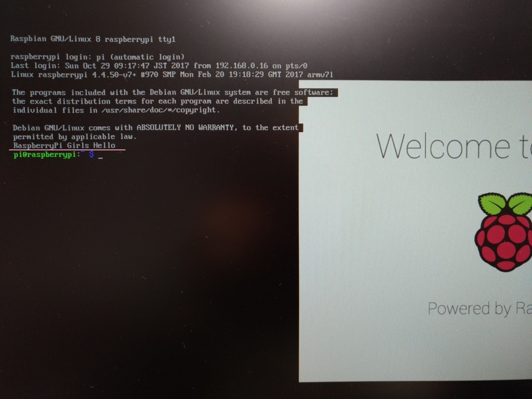
Task: Click 'Raspbian GNU/Linux 8 raspberrypi tty1' line
Action: point(92,39)
